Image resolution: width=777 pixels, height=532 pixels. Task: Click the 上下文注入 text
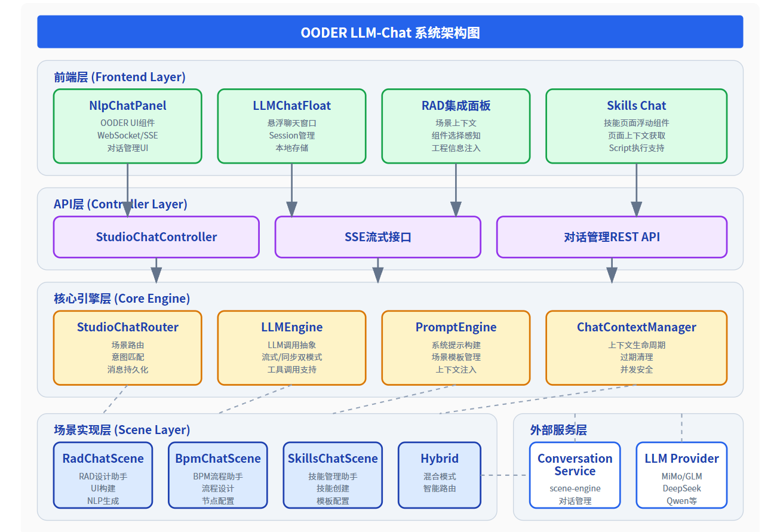tap(456, 370)
